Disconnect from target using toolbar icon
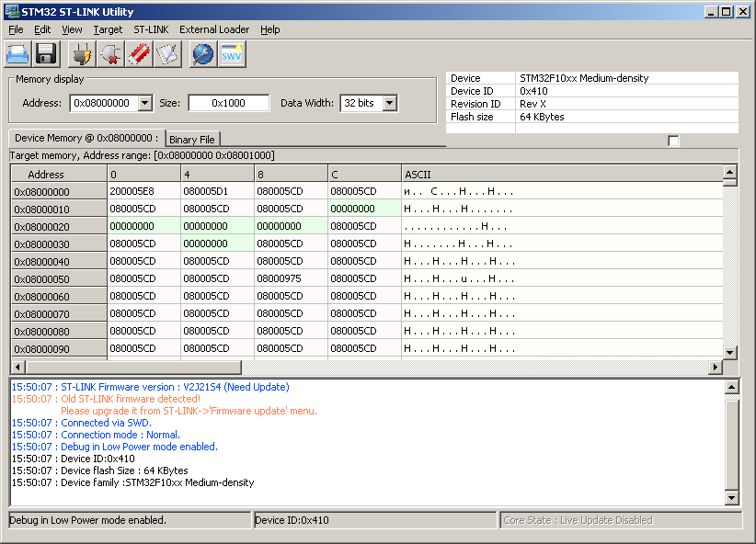The width and height of the screenshot is (756, 544). click(x=111, y=54)
